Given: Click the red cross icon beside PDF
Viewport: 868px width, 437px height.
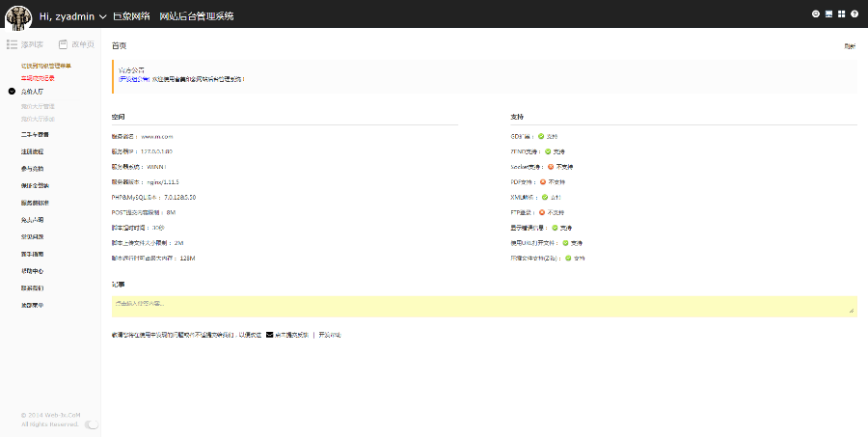Looking at the screenshot, I should click(542, 181).
